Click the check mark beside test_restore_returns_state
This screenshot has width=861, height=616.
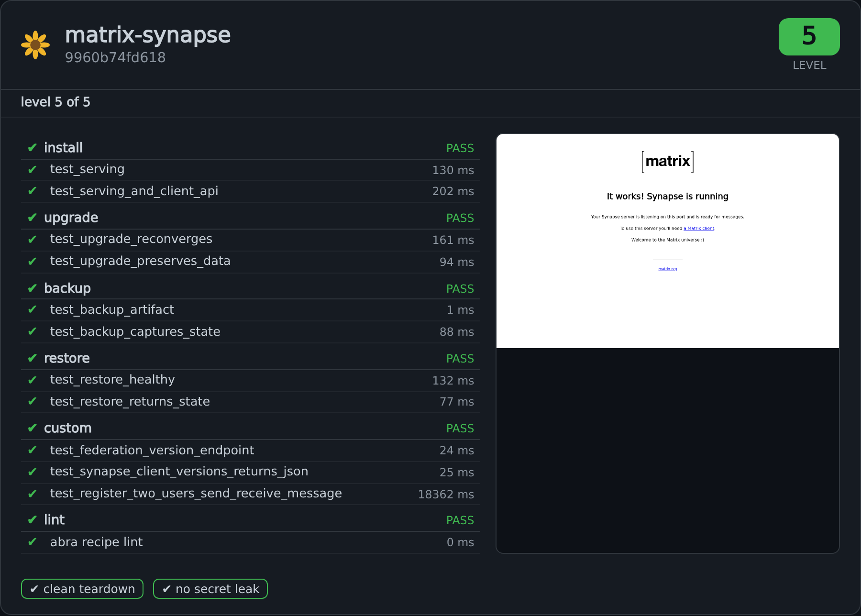coord(33,401)
